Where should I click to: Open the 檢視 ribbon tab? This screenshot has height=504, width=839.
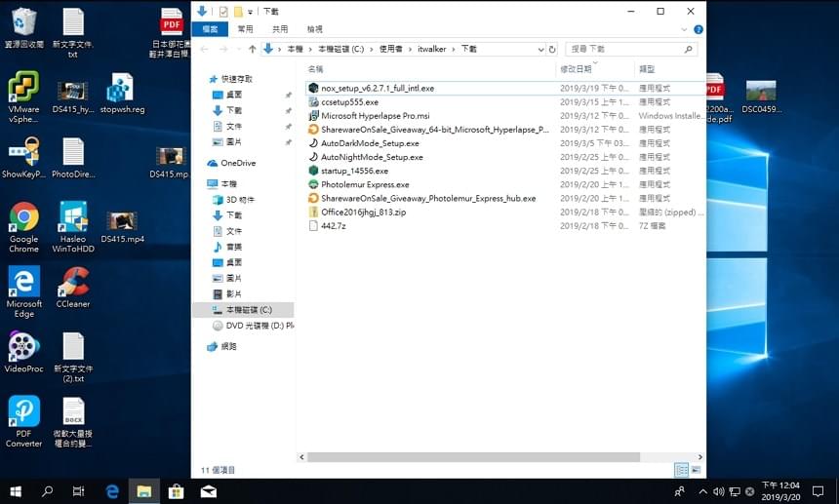[314, 29]
